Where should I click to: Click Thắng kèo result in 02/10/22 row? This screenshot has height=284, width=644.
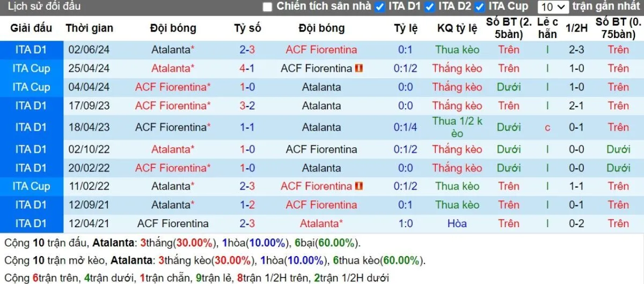[x=457, y=149]
